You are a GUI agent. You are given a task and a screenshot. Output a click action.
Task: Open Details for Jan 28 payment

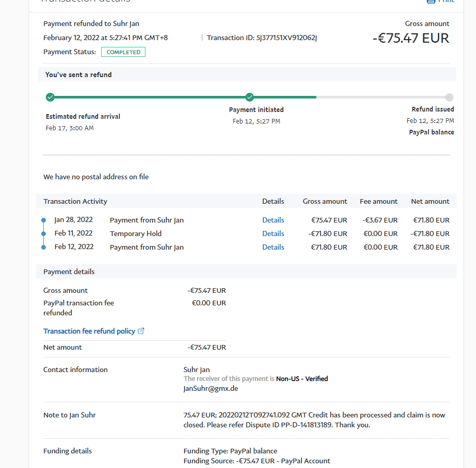pos(273,220)
